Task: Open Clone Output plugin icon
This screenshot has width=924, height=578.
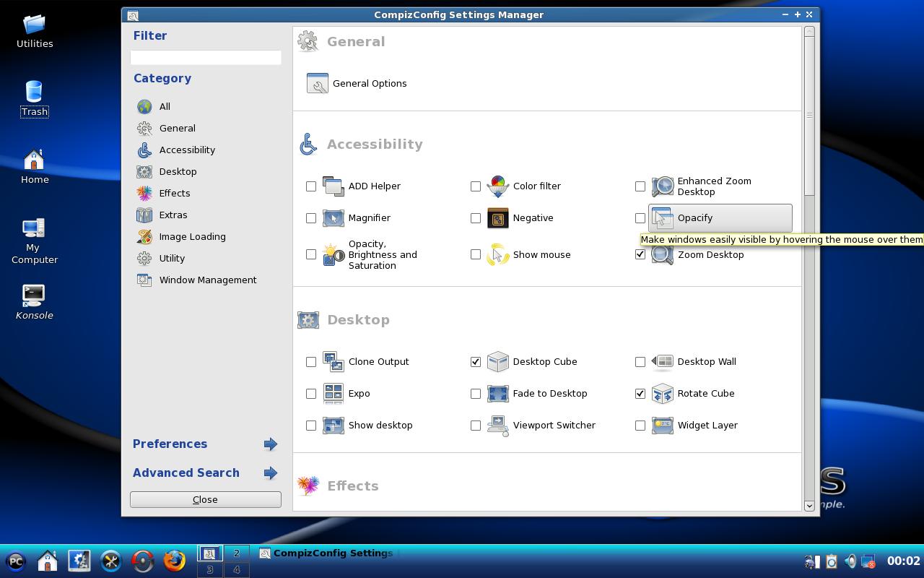Action: [x=334, y=361]
